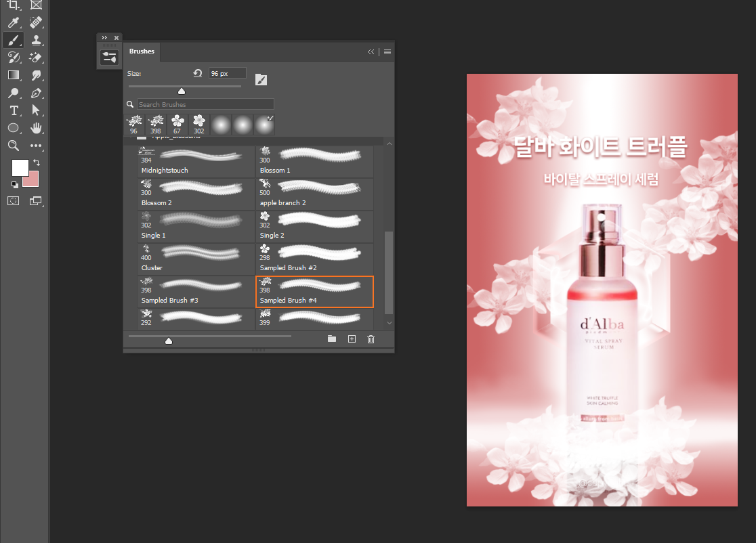756x543 pixels.
Task: Click the brush Size slider handle
Action: click(x=182, y=91)
